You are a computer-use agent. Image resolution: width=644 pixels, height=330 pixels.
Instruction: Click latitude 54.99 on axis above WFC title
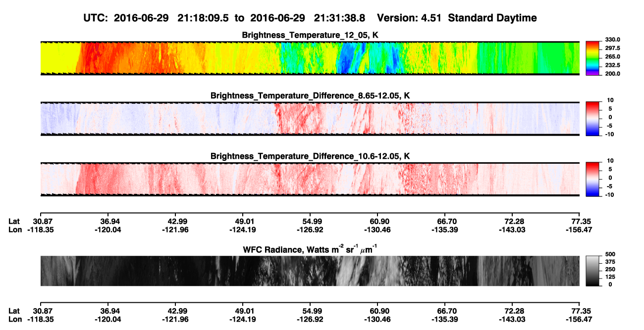[310, 221]
